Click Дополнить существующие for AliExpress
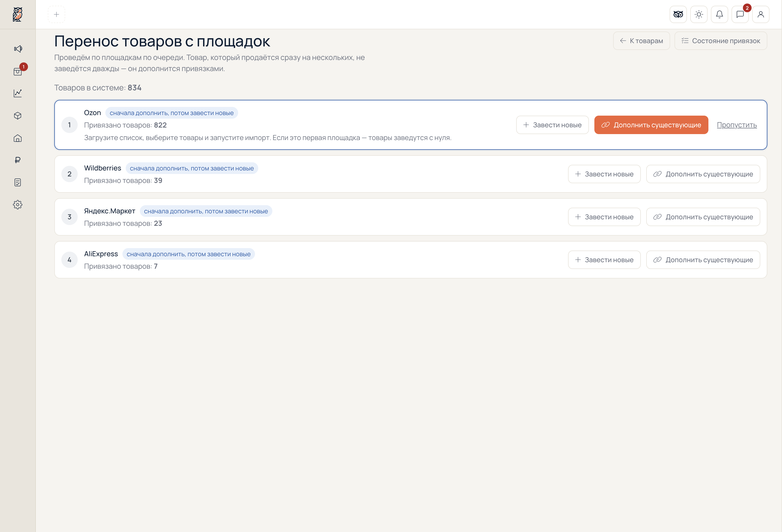The image size is (782, 532). coord(703,259)
